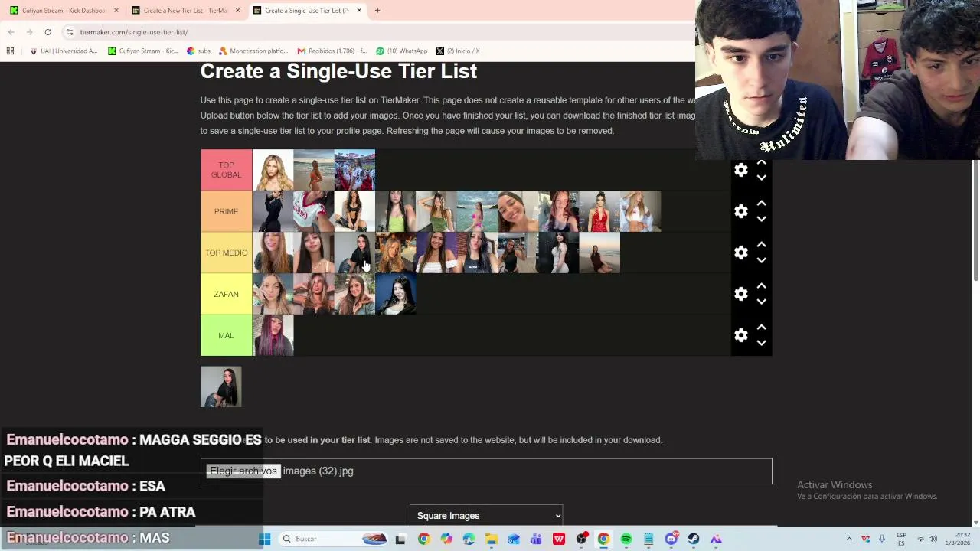Click the yellow ZAFAN tier label
980x551 pixels.
click(226, 294)
